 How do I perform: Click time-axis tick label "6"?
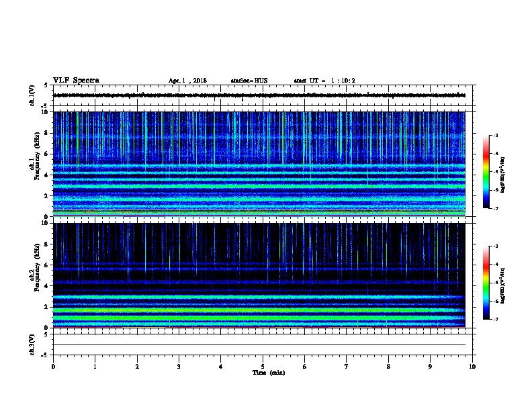(x=304, y=367)
